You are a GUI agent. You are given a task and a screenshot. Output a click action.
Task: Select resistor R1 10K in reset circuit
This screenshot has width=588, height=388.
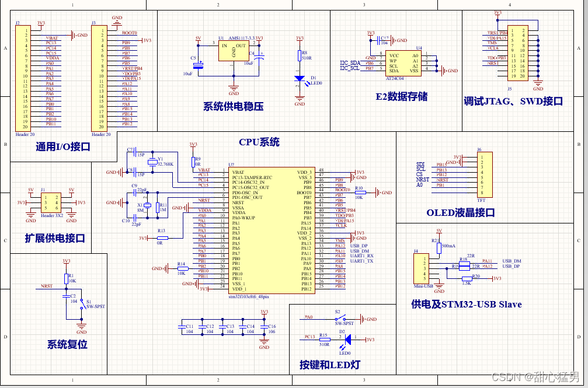(x=66, y=278)
